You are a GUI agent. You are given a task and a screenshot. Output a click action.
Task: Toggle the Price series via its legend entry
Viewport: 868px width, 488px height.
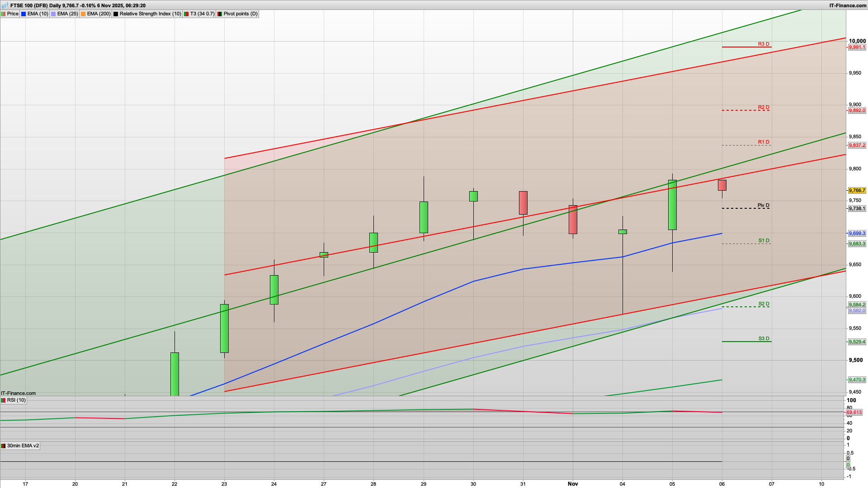13,14
